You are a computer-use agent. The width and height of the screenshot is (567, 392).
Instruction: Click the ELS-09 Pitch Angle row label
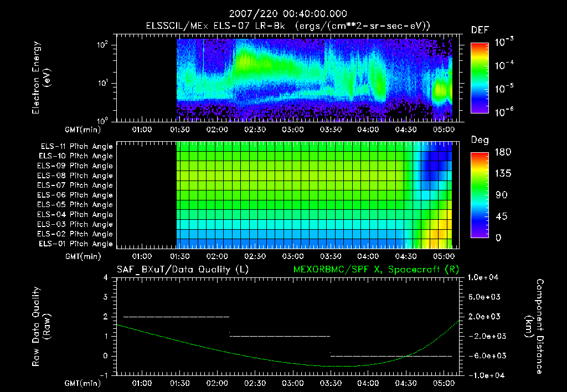coord(75,166)
